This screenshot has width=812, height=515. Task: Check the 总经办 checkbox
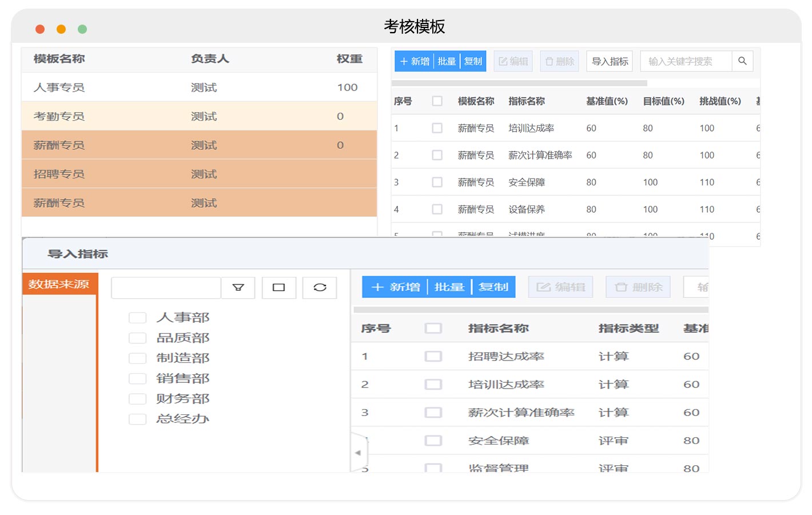coord(137,419)
